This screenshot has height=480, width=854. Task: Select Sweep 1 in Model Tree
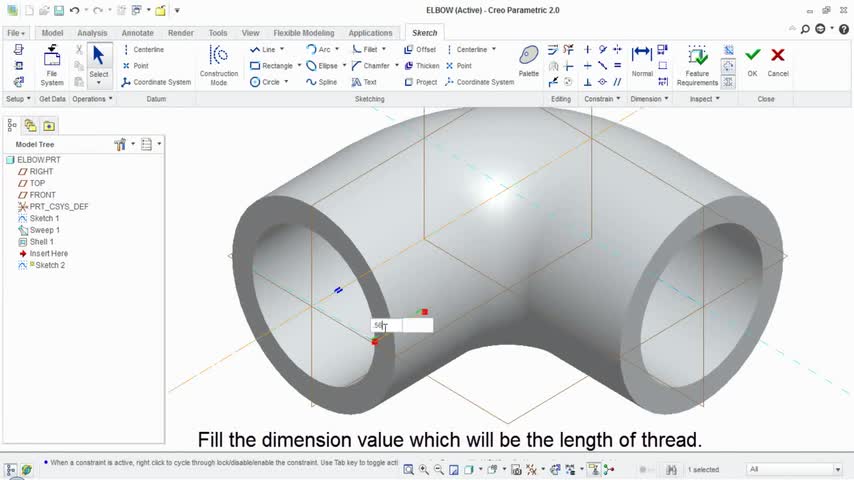(45, 230)
